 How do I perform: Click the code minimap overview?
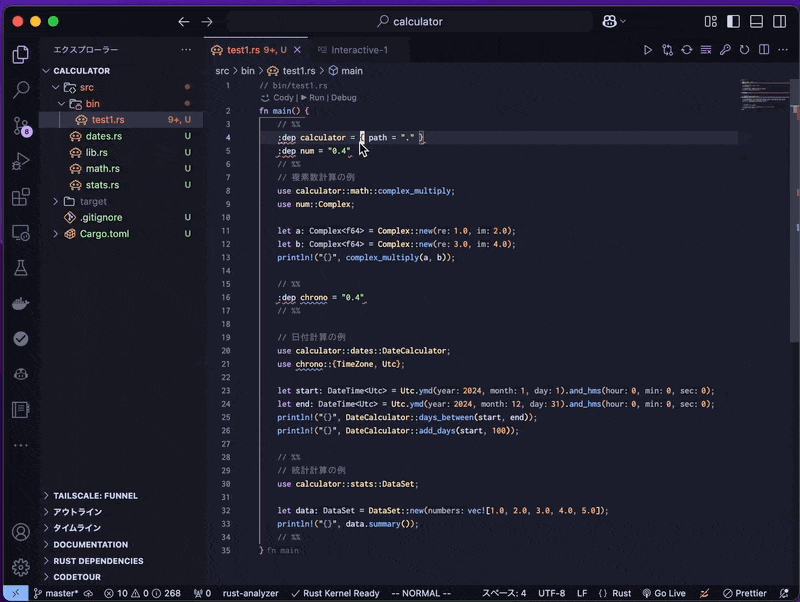(x=764, y=94)
